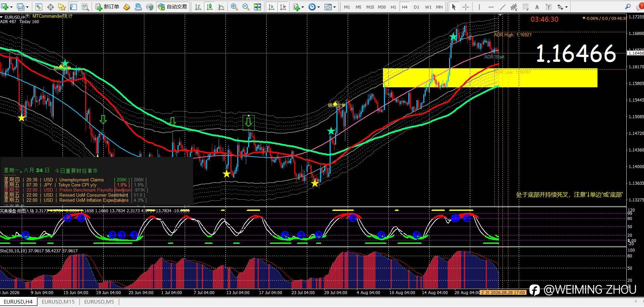Image resolution: width=644 pixels, height=307 pixels.
Task: Expand the new chart dropdown arrow
Action: pos(12,7)
